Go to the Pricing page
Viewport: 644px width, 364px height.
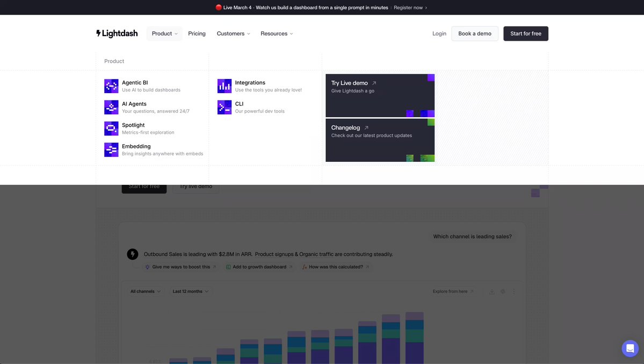[x=197, y=34]
